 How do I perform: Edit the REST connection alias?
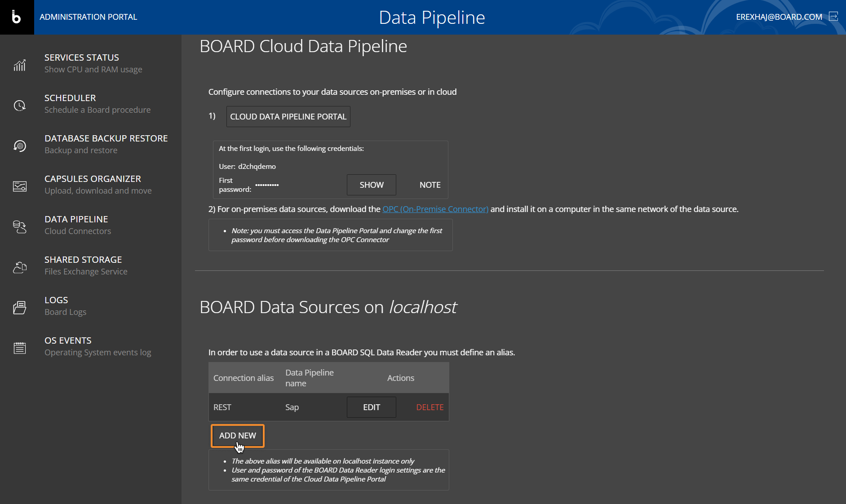(372, 407)
